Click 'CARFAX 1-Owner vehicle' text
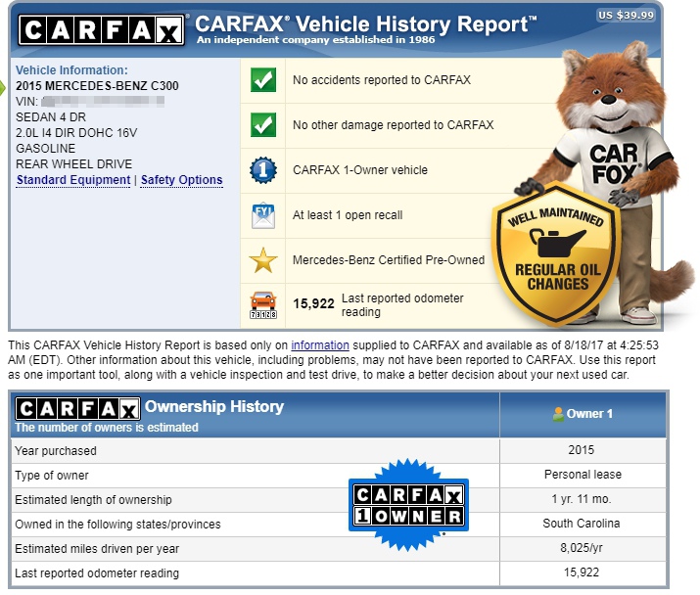 point(360,170)
